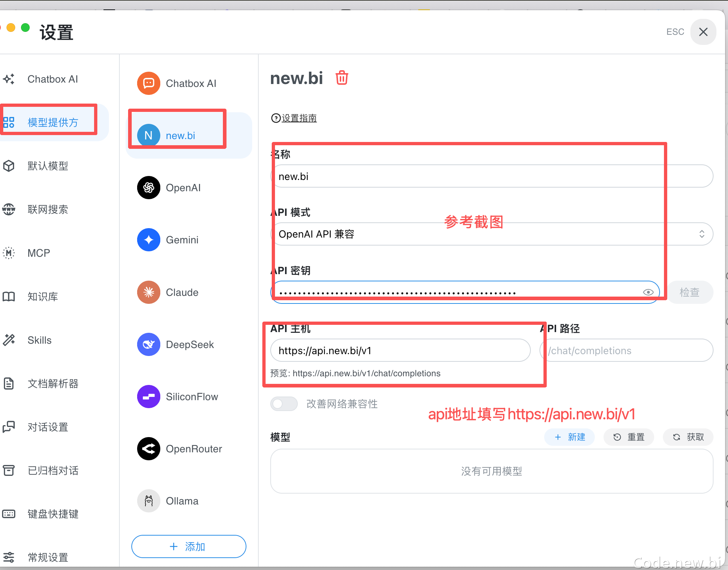View the 已归档对话 section
The height and width of the screenshot is (570, 728).
pos(53,470)
